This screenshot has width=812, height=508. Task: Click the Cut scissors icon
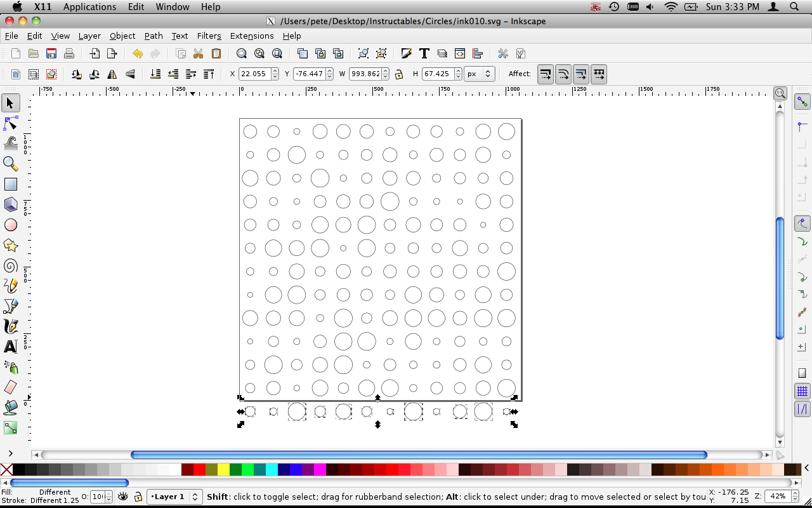[198, 53]
